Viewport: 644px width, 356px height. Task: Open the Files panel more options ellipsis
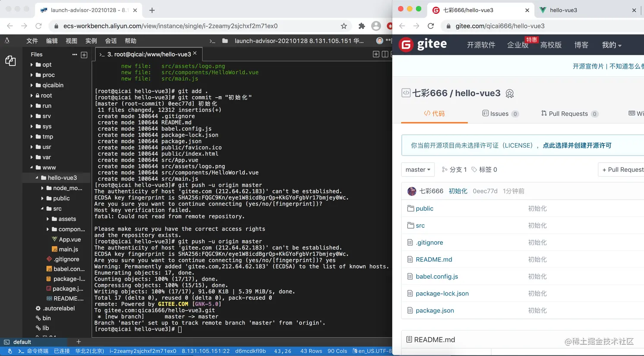pyautogui.click(x=75, y=54)
